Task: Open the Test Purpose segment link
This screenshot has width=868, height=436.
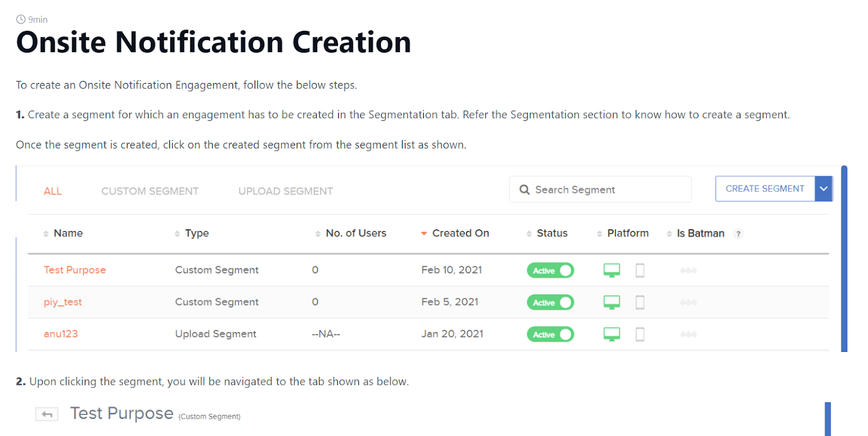Action: 74,270
